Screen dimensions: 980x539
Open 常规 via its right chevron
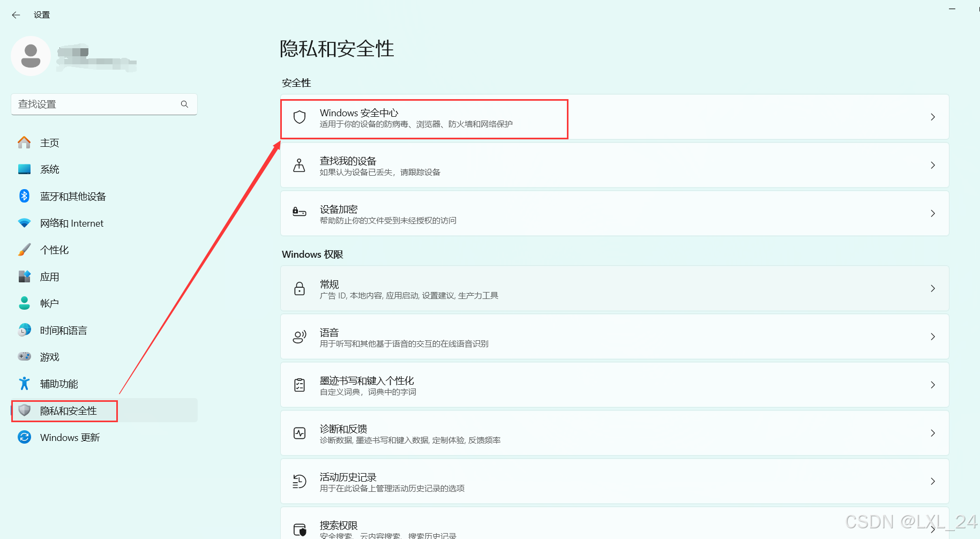click(x=933, y=288)
